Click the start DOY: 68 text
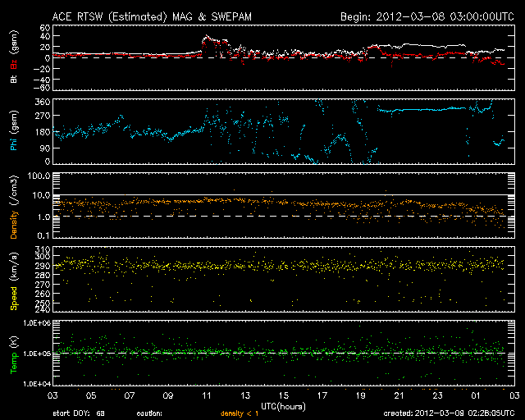525x420 pixels. point(79,413)
